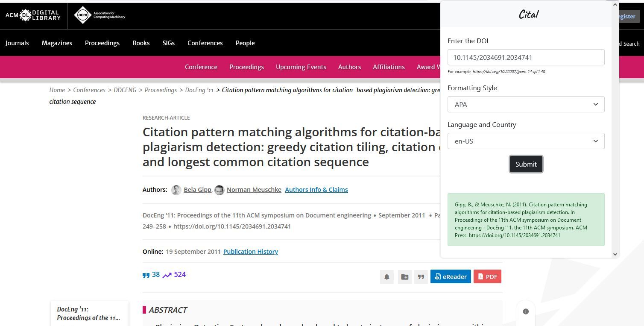The image size is (644, 326).
Task: Click the add to binder folder icon
Action: click(x=404, y=277)
